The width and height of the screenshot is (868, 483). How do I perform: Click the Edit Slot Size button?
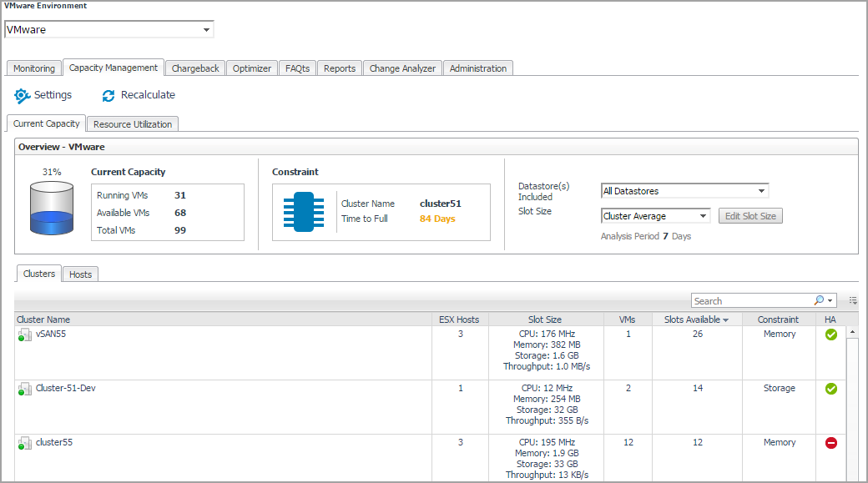(749, 216)
